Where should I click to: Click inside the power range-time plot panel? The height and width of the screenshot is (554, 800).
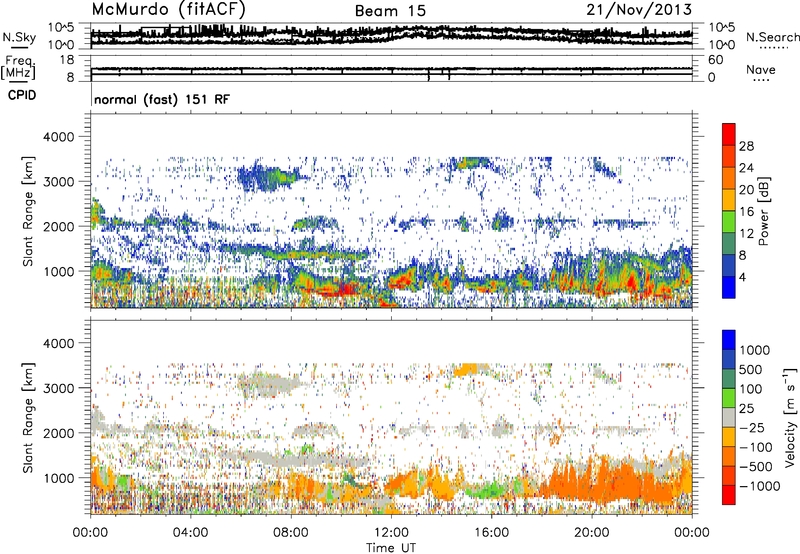click(391, 211)
